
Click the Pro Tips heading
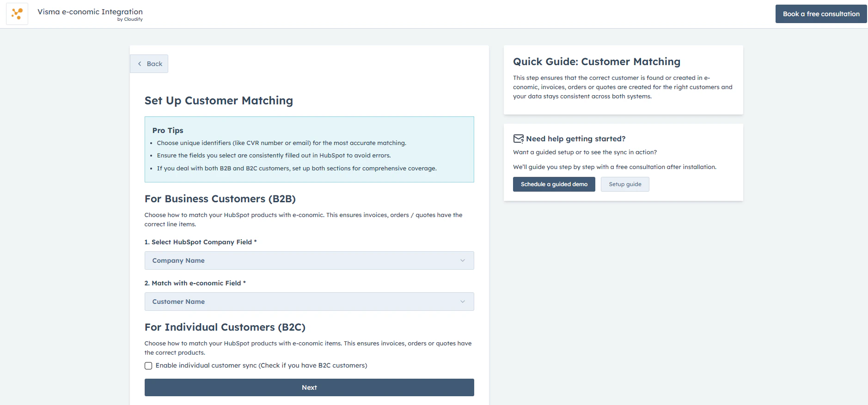[168, 130]
